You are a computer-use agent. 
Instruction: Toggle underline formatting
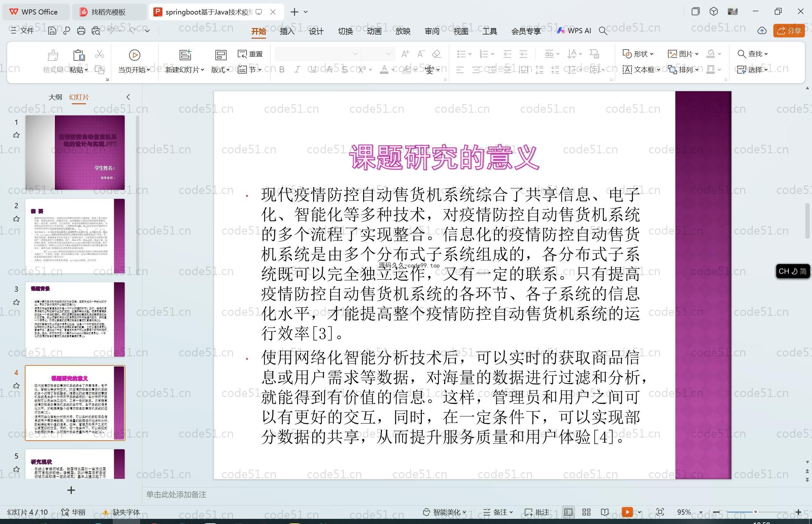[x=313, y=70]
